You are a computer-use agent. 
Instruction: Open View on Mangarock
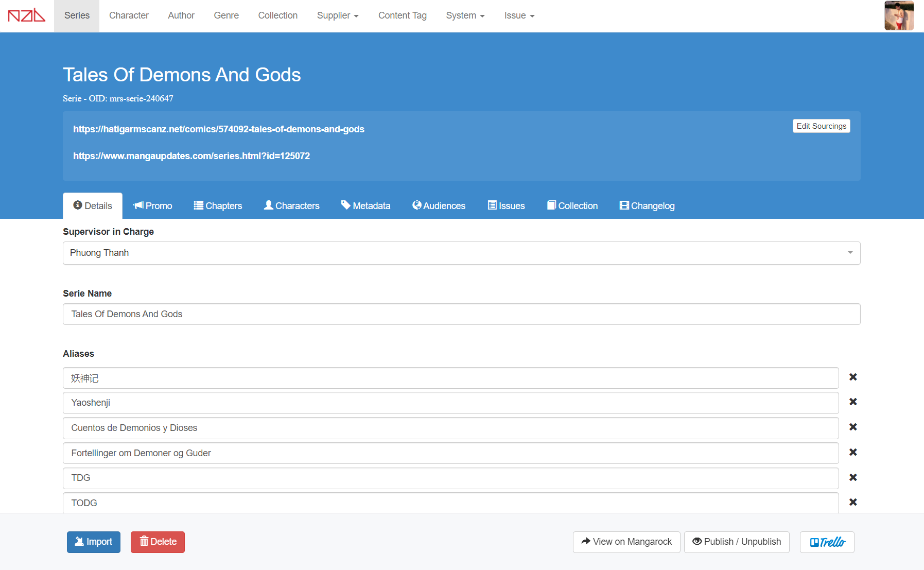click(626, 542)
